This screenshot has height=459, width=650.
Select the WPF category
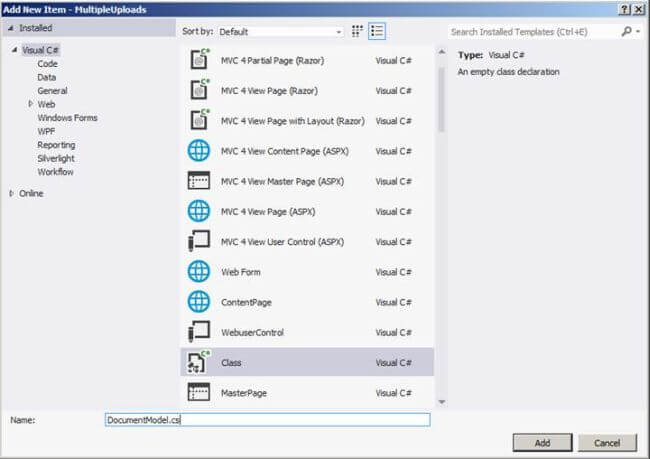[46, 131]
